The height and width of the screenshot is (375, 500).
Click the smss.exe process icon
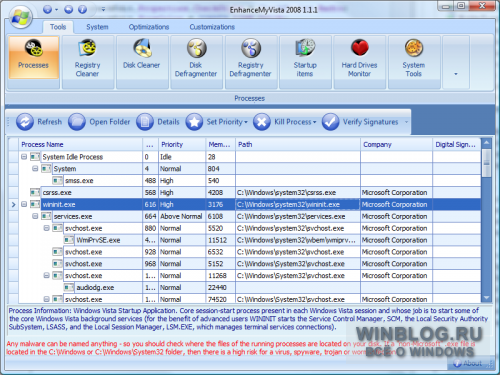(x=57, y=180)
